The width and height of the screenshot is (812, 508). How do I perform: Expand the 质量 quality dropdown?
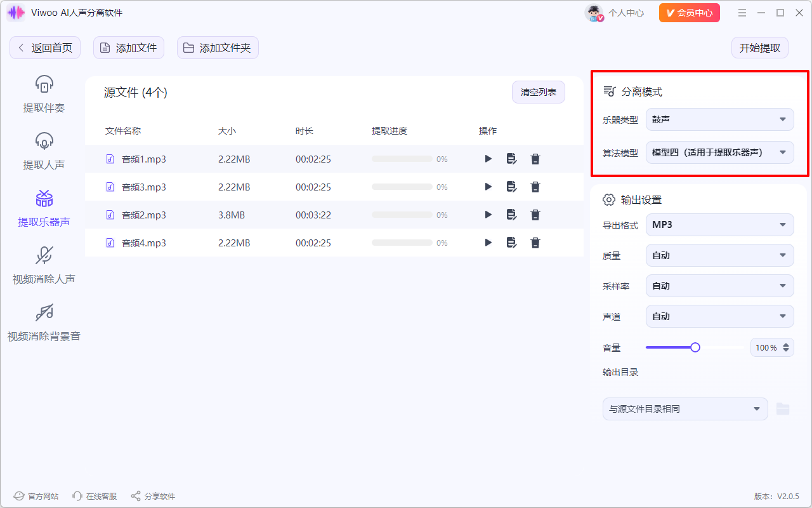(x=720, y=255)
